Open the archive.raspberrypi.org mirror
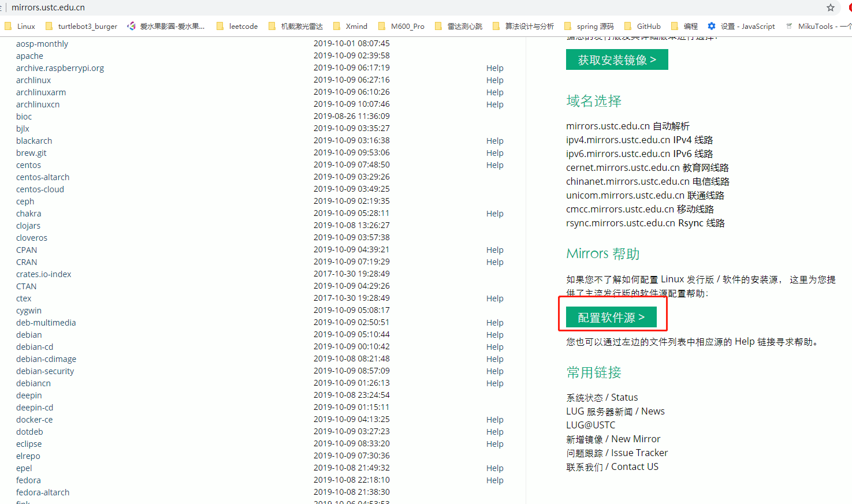This screenshot has width=852, height=504. [x=60, y=68]
